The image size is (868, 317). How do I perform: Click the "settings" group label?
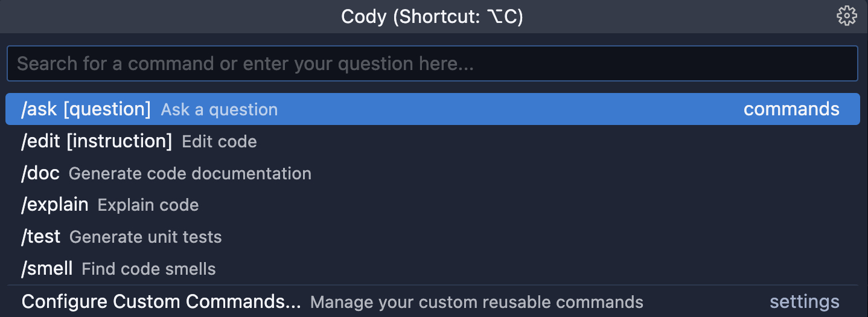pos(805,301)
